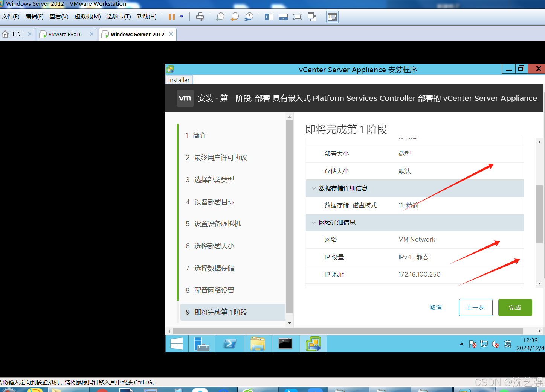Click the muted volume tray icon
The height and width of the screenshot is (392, 545).
pyautogui.click(x=495, y=344)
